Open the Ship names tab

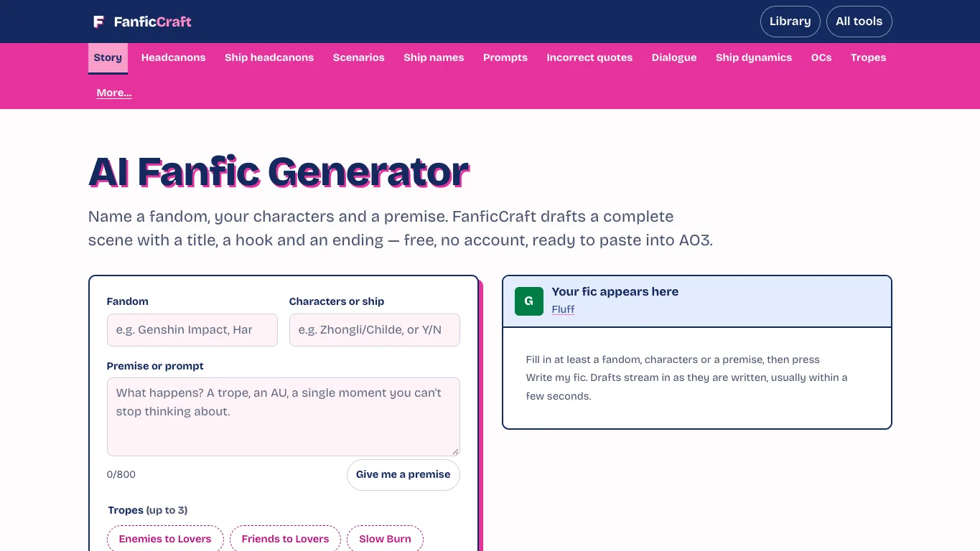pos(434,57)
